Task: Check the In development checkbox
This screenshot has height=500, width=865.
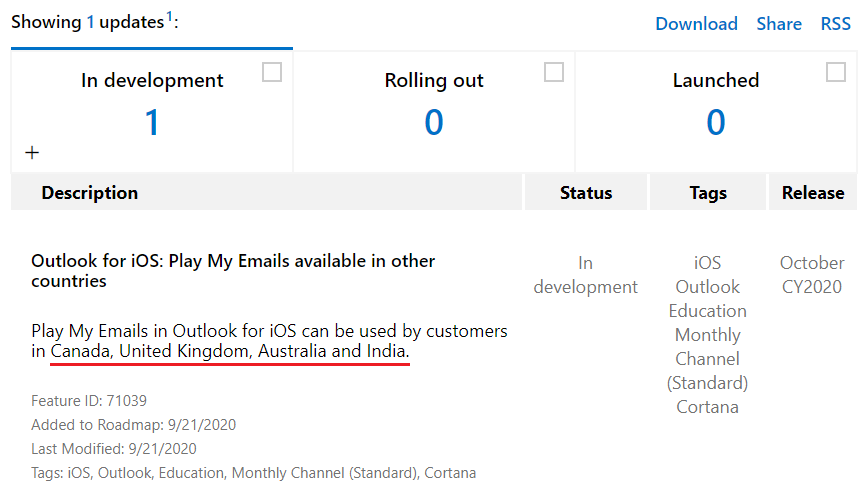Action: (x=271, y=72)
